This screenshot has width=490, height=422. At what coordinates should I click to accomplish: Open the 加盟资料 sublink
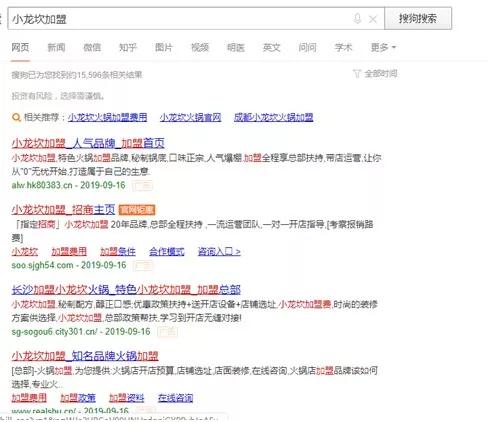(127, 398)
